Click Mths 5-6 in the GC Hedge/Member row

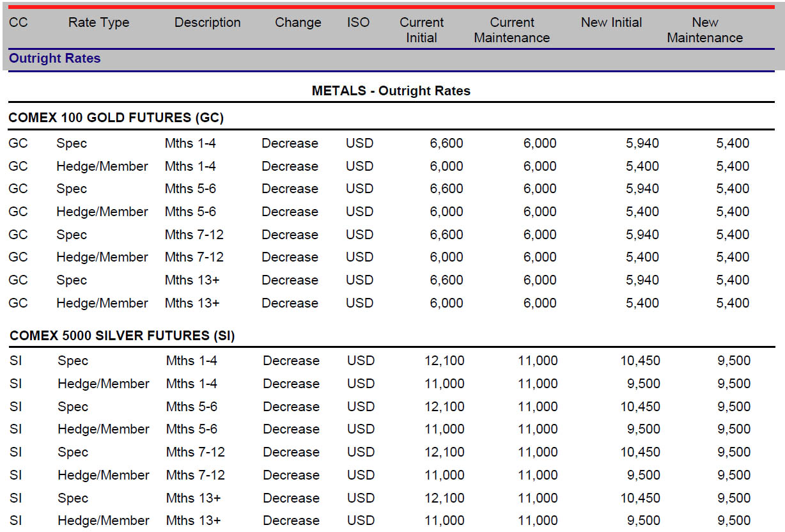tap(190, 212)
